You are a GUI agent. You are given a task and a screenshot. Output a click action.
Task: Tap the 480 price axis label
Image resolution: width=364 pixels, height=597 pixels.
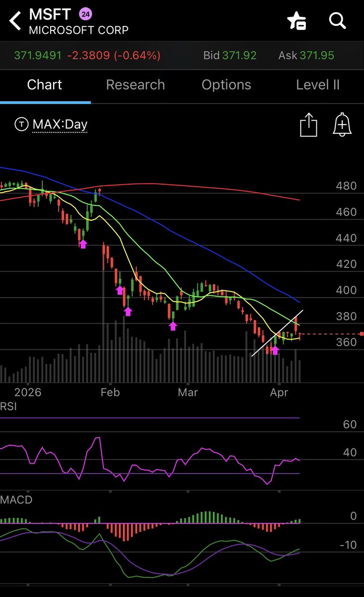tap(346, 186)
